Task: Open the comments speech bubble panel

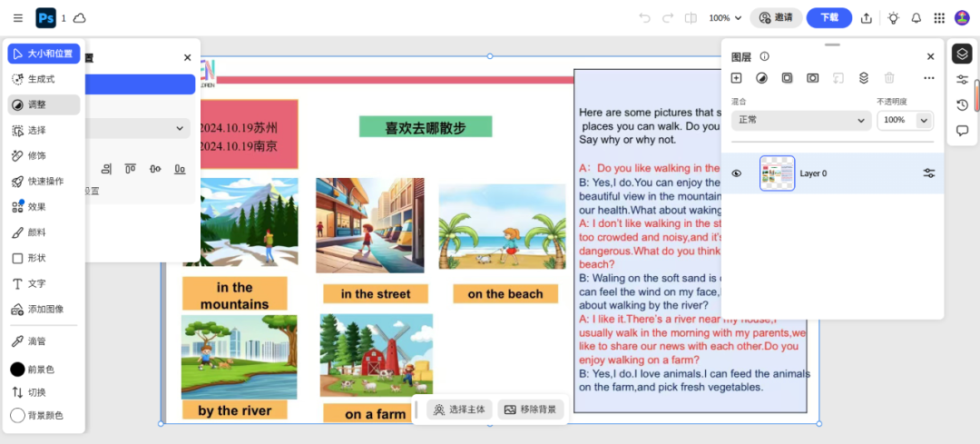Action: coord(962,130)
